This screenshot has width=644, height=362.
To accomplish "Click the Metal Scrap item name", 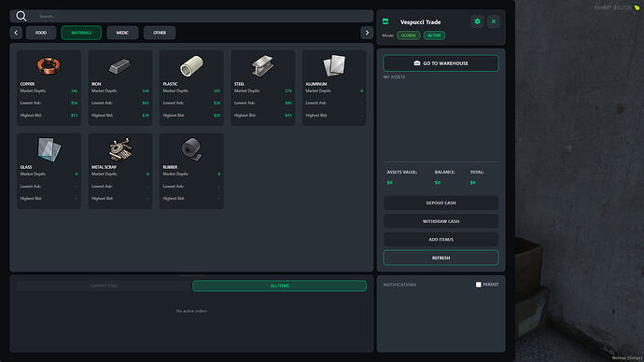I will coord(104,167).
